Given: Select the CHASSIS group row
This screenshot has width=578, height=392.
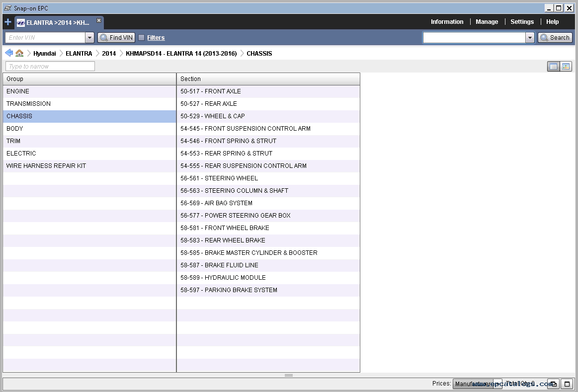Looking at the screenshot, I should [89, 116].
